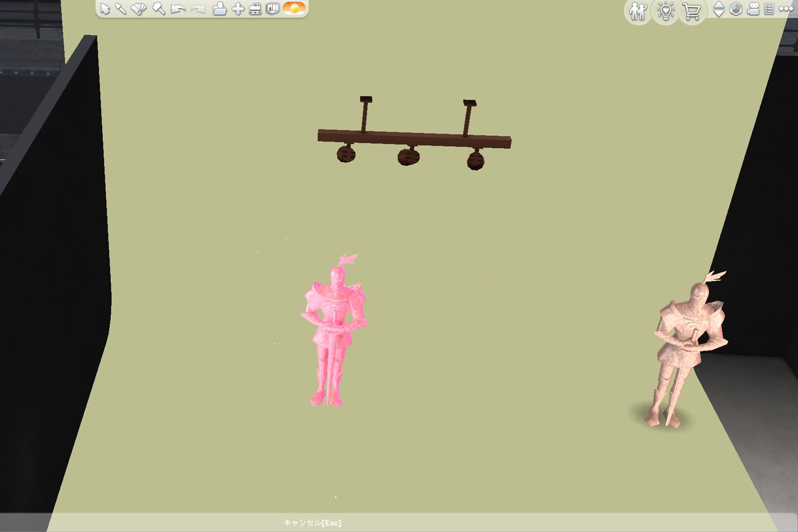Select the beige knight statue on the right
798x532 pixels.
pos(690,349)
